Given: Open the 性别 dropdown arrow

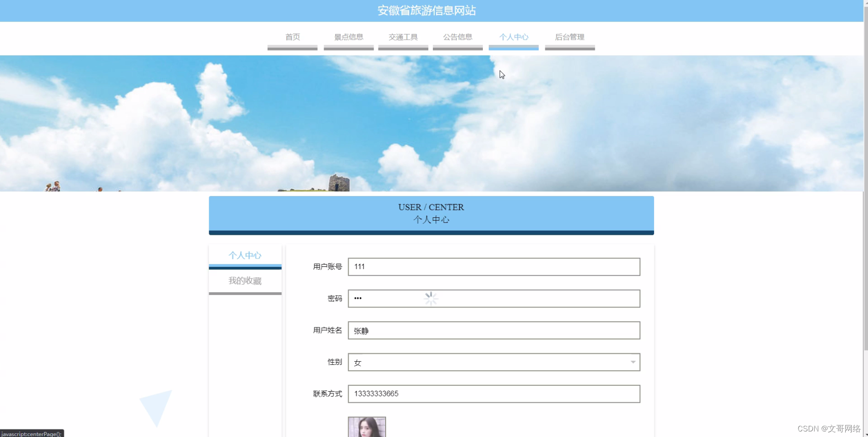Looking at the screenshot, I should click(632, 362).
